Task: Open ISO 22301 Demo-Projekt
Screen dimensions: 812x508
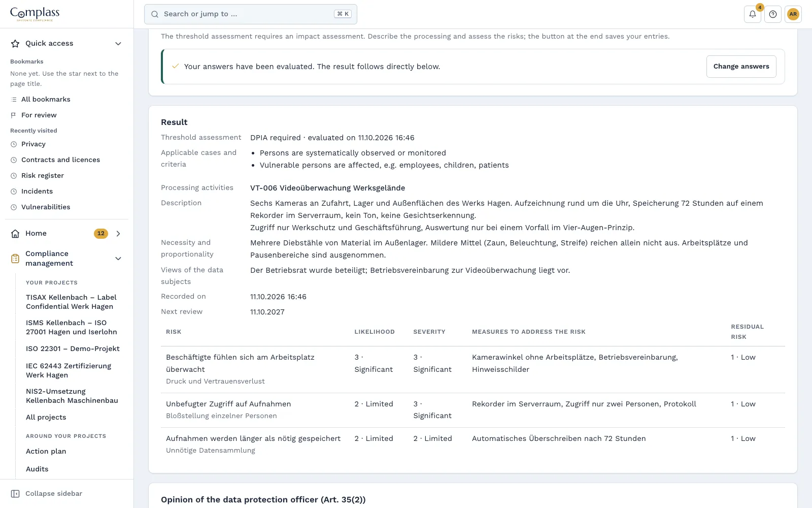Action: (74, 349)
